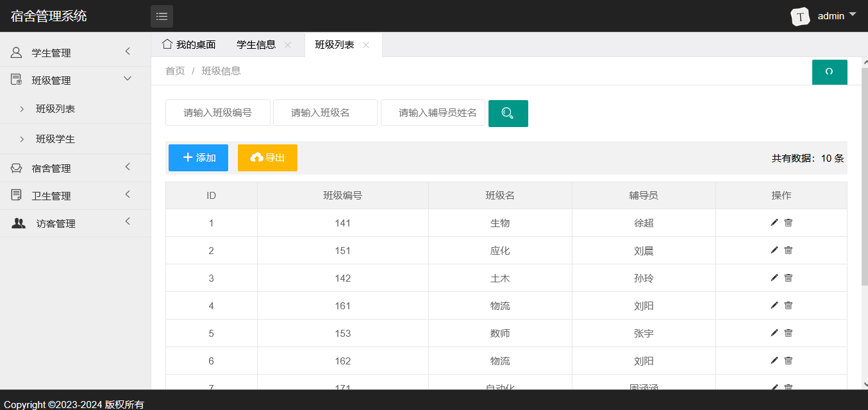The height and width of the screenshot is (410, 868).
Task: Click the admin user avatar icon
Action: [x=799, y=16]
